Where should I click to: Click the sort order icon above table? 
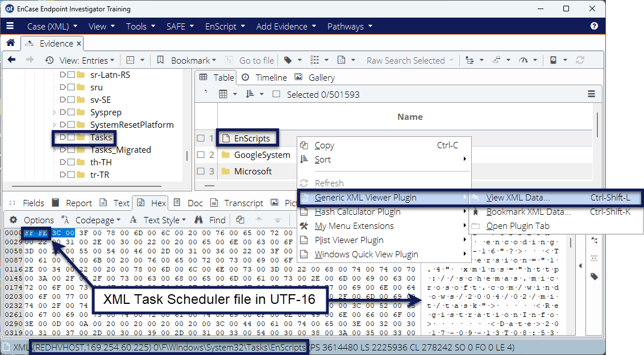click(x=250, y=94)
